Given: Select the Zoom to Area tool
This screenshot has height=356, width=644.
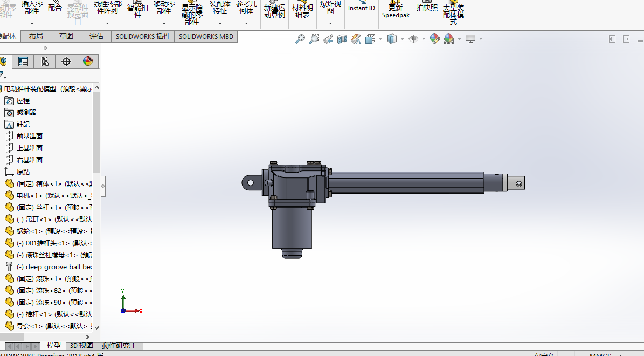Looking at the screenshot, I should 314,39.
